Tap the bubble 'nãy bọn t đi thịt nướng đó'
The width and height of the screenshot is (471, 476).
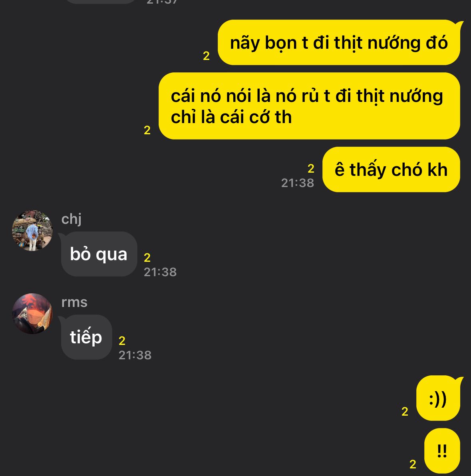[x=339, y=42]
